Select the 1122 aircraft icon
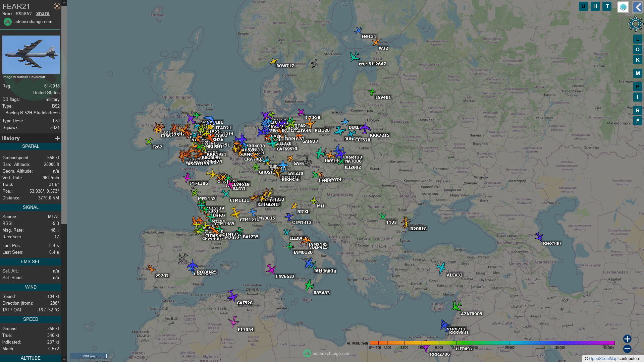The image size is (644, 362). pyautogui.click(x=383, y=217)
